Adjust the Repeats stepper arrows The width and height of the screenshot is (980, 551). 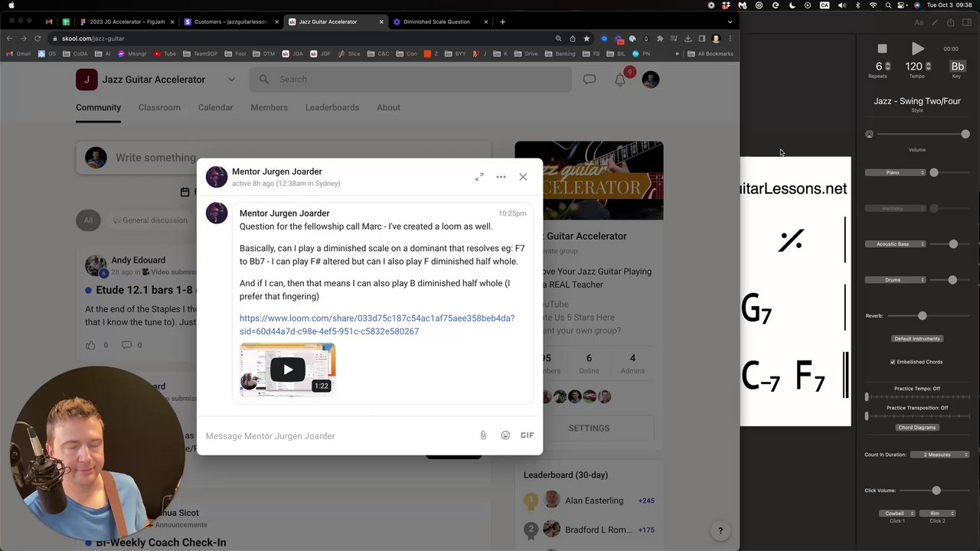pos(888,67)
